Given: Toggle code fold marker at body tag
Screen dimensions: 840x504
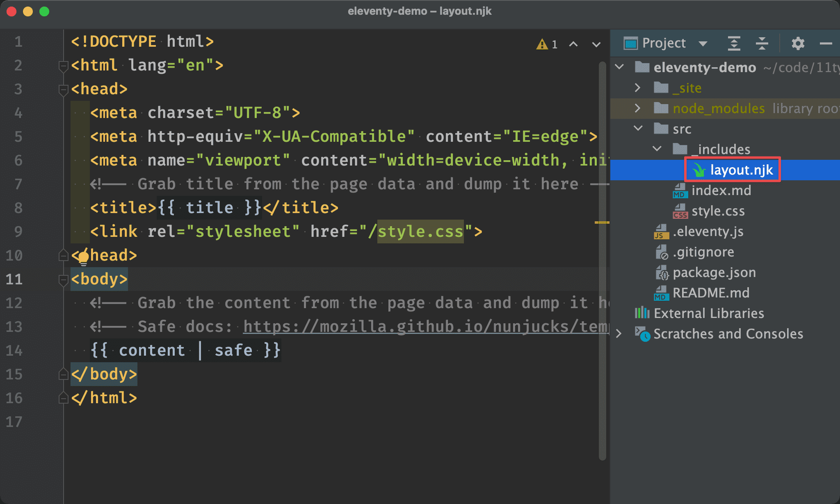Looking at the screenshot, I should pyautogui.click(x=63, y=280).
